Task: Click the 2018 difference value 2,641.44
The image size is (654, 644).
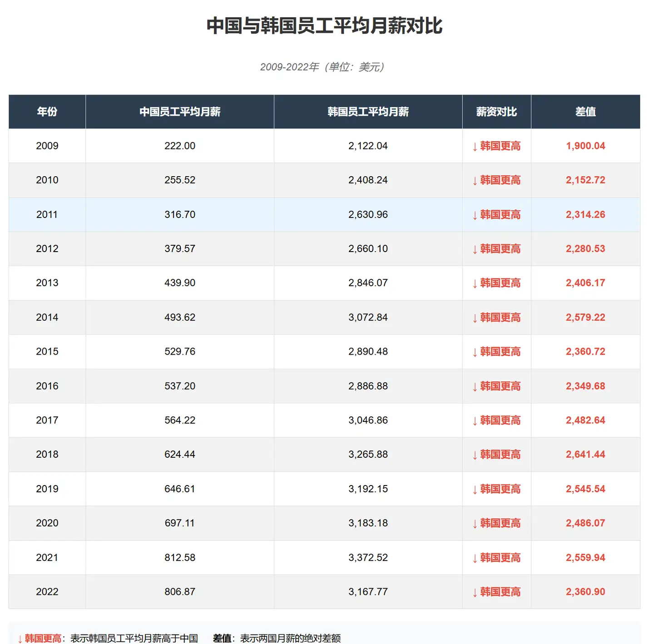Action: click(x=585, y=455)
